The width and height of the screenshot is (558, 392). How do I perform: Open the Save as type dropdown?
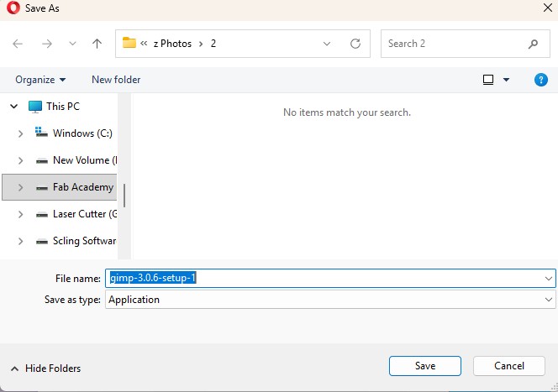[x=549, y=300]
